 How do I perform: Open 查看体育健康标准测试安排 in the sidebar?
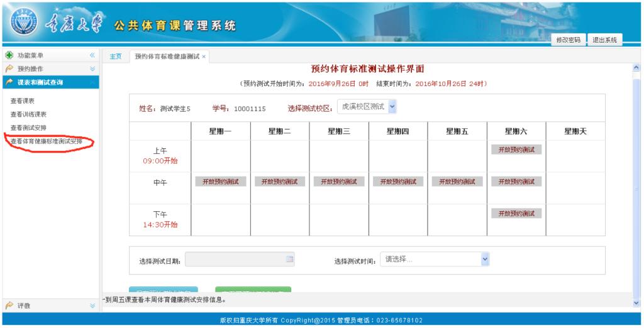pos(47,141)
